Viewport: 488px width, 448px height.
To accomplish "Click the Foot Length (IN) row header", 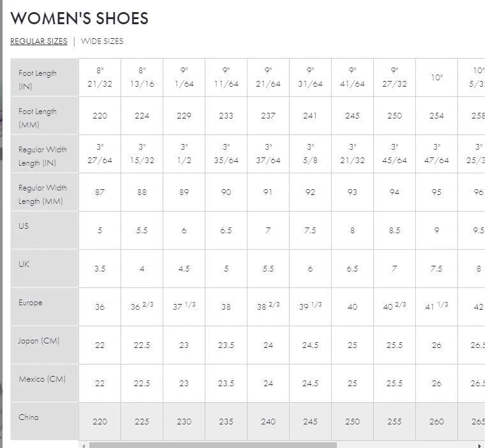I will (44, 77).
